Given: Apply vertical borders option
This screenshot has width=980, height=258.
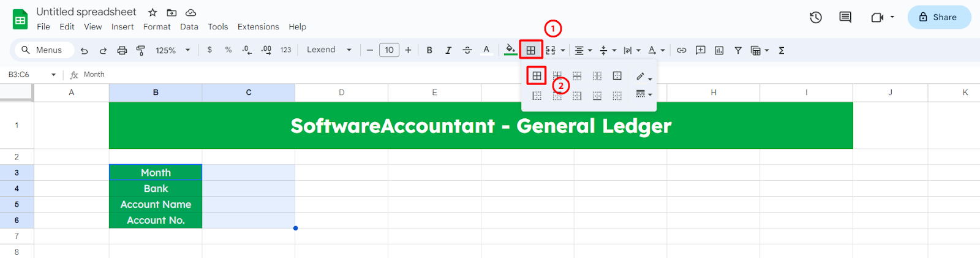Looking at the screenshot, I should [x=597, y=76].
